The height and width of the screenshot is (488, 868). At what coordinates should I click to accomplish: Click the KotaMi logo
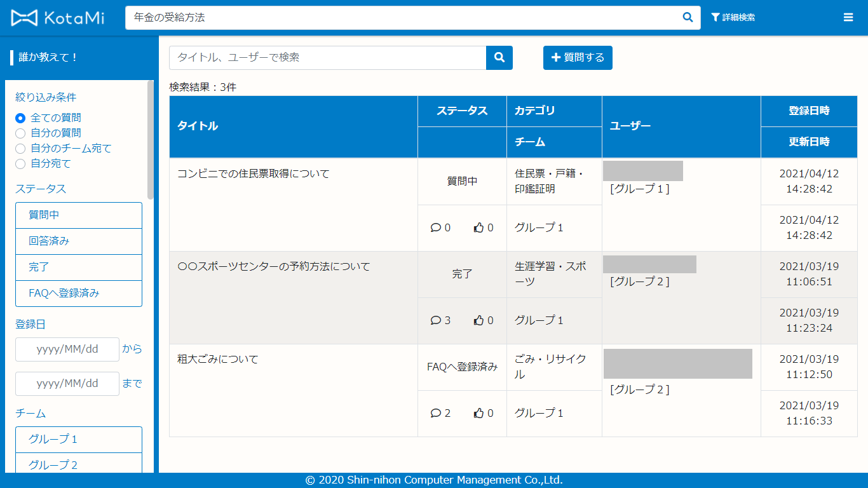click(58, 18)
